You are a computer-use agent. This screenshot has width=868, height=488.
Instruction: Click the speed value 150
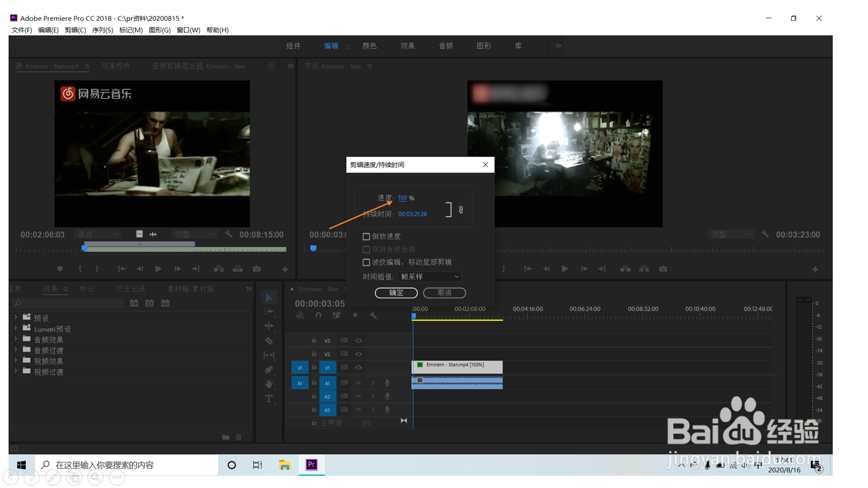(402, 198)
